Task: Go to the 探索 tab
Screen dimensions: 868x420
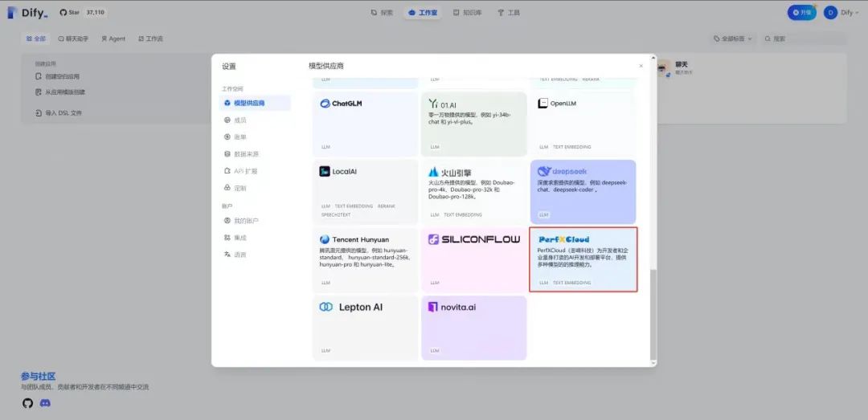Action: (382, 12)
